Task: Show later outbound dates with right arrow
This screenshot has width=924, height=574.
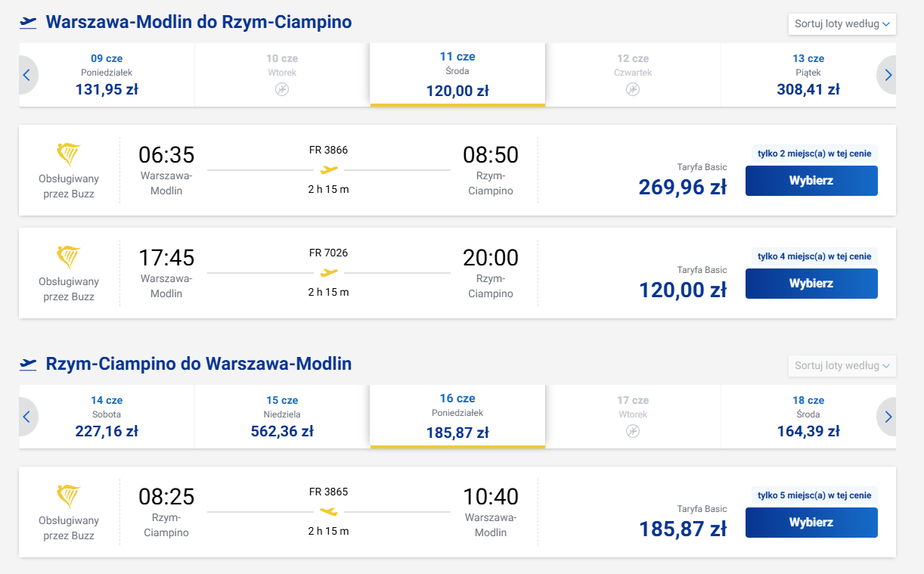Action: (x=888, y=75)
